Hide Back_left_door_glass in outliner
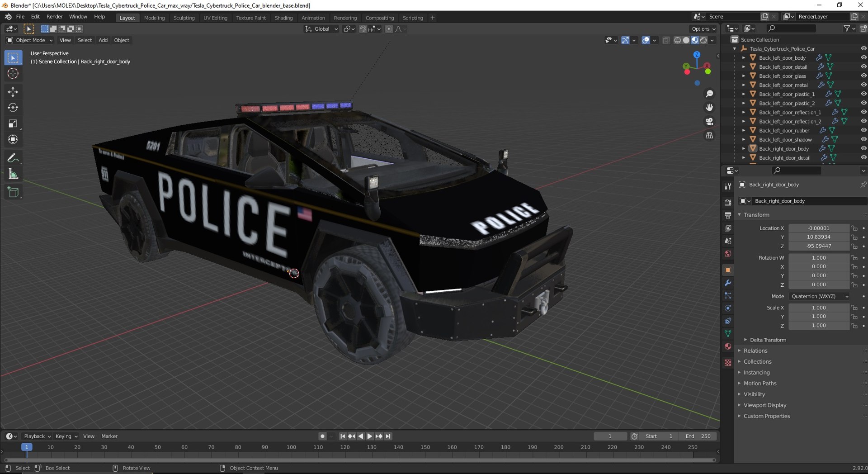 pos(863,76)
